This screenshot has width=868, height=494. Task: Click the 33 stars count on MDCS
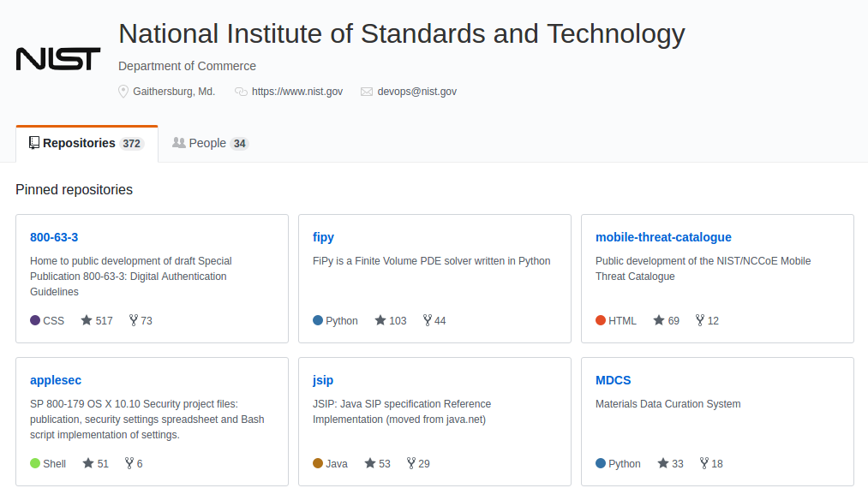[678, 463]
